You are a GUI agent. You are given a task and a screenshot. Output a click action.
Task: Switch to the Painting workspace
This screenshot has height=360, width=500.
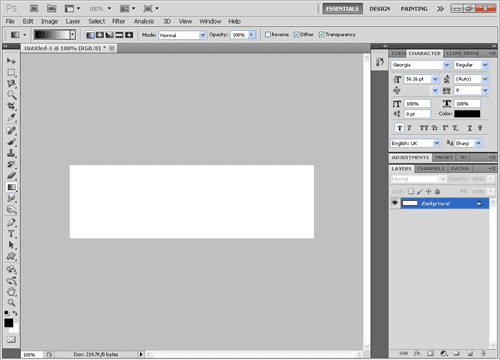(x=414, y=9)
